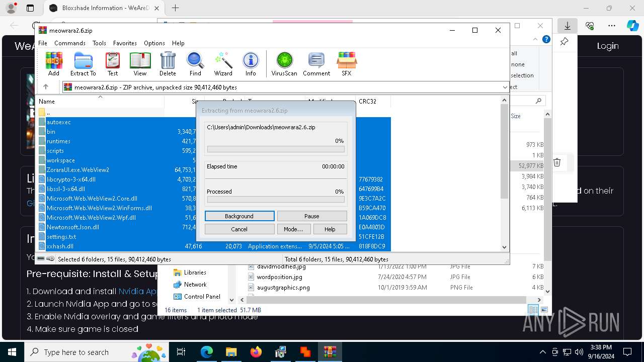The image size is (644, 362).
Task: Run VirusScan from the toolbar
Action: coord(284,64)
